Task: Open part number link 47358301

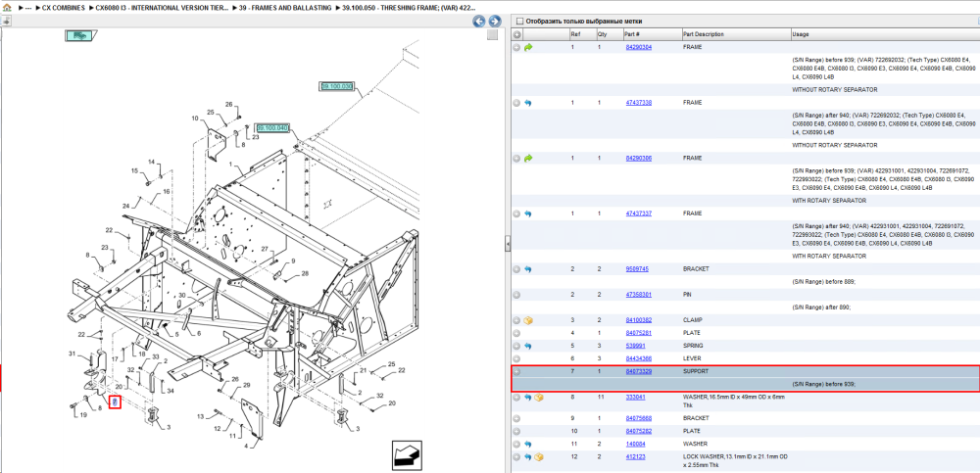Action: 639,295
